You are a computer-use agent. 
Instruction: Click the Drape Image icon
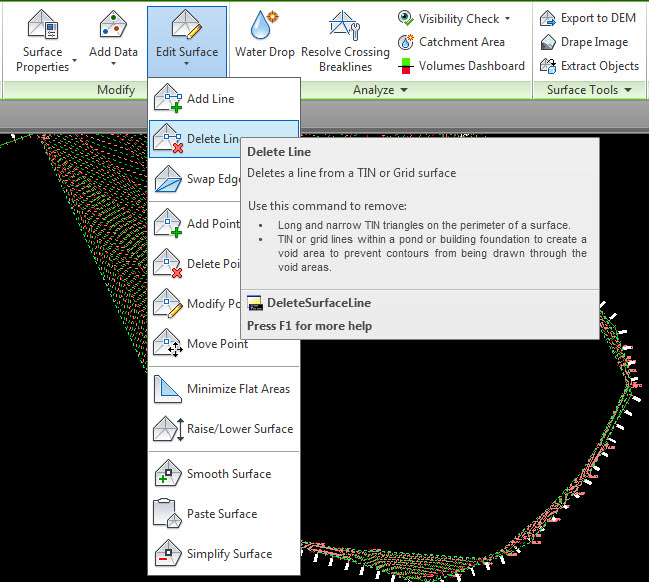pyautogui.click(x=548, y=42)
